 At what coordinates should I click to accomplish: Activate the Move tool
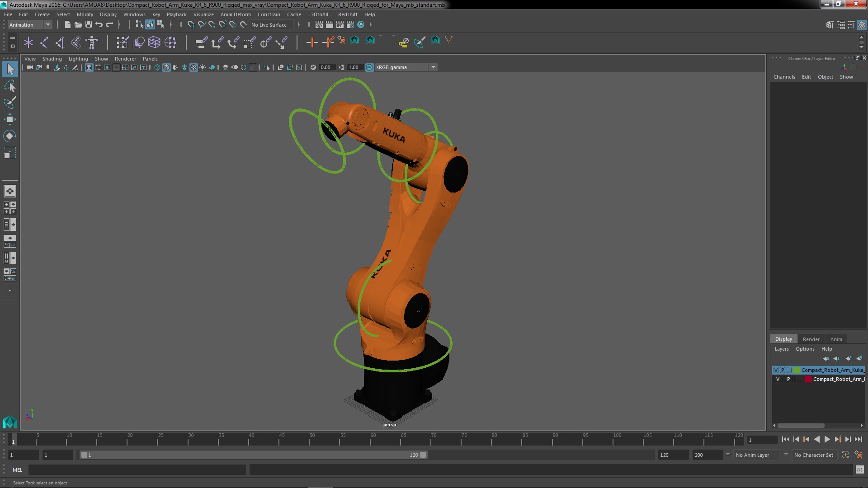10,119
